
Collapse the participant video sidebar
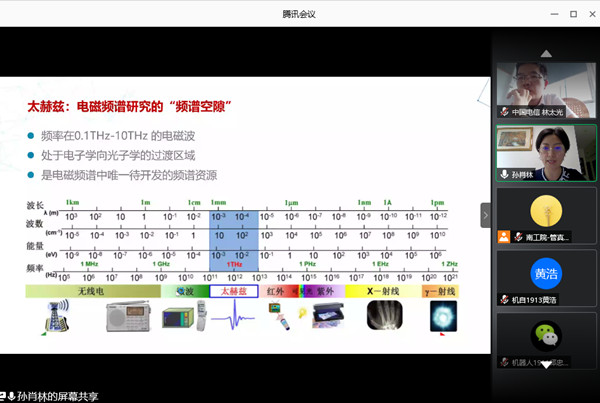pyautogui.click(x=486, y=215)
